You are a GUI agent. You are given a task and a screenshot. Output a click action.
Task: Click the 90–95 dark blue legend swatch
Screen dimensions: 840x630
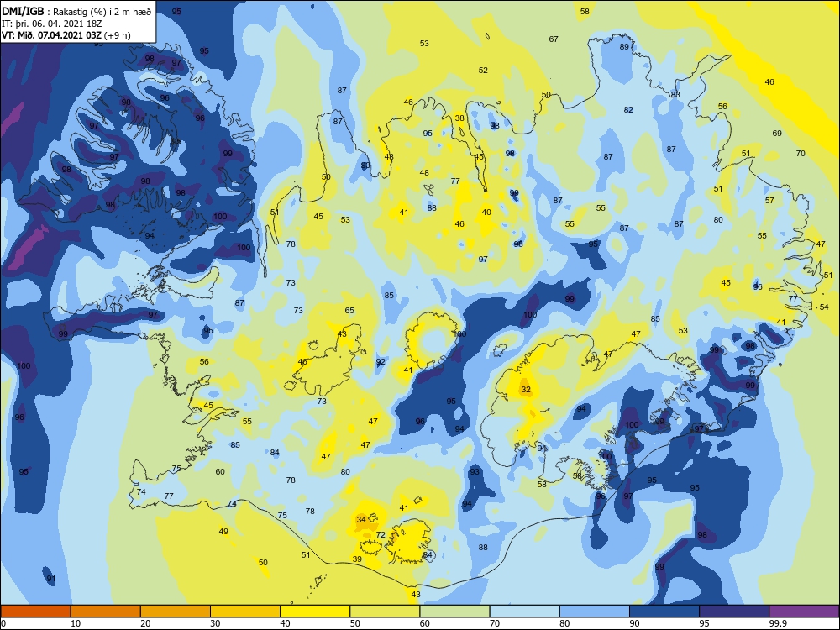[664, 612]
